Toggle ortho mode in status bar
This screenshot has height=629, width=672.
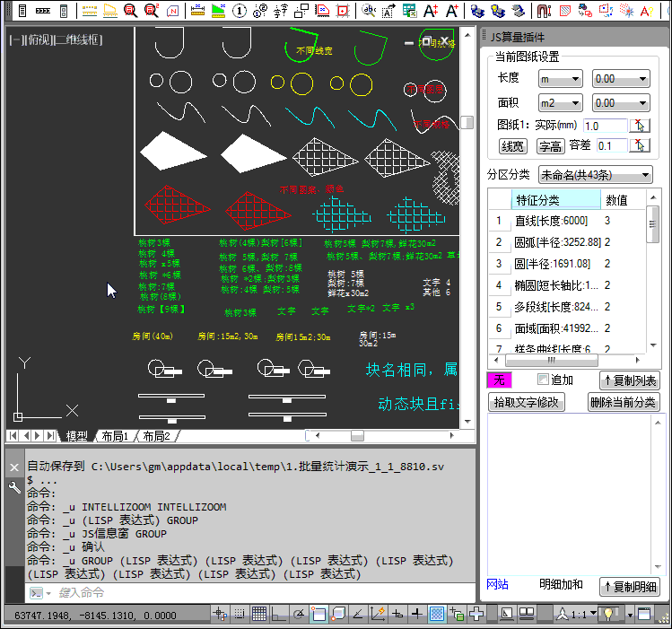tap(279, 615)
